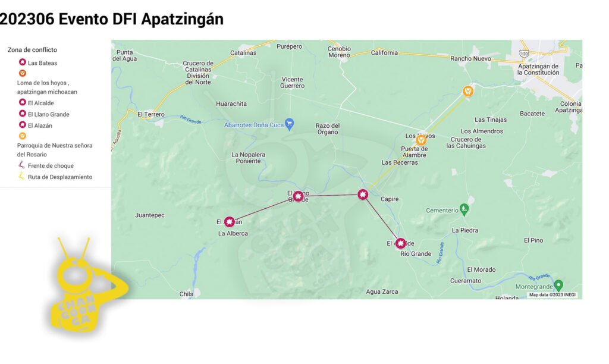The height and width of the screenshot is (364, 609).
Task: Select the Frente de choque legend entry
Action: [51, 165]
